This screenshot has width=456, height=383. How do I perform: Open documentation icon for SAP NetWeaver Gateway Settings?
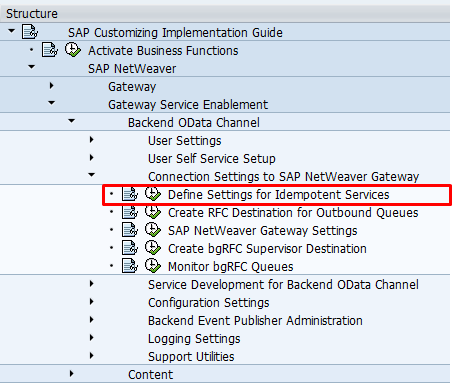(130, 230)
